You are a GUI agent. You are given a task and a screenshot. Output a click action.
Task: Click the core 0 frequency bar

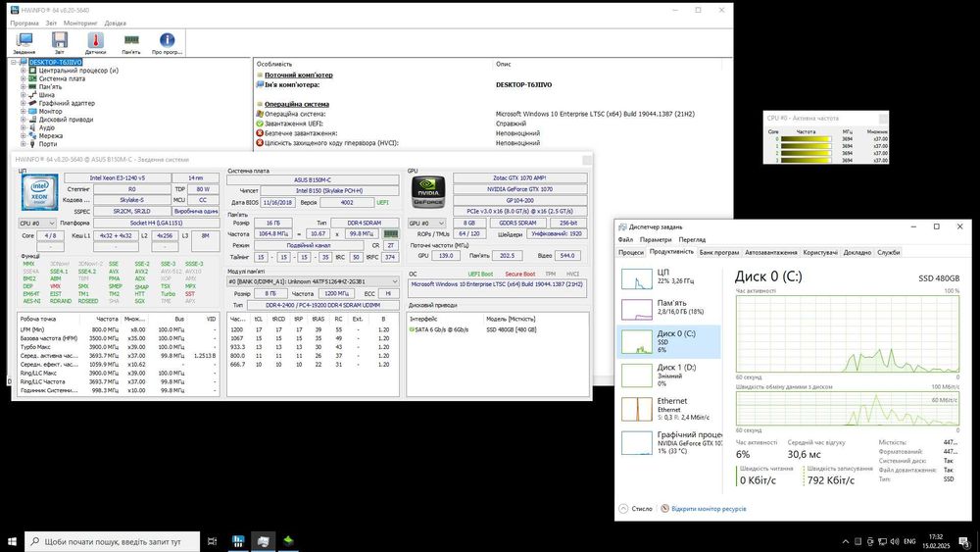(807, 139)
